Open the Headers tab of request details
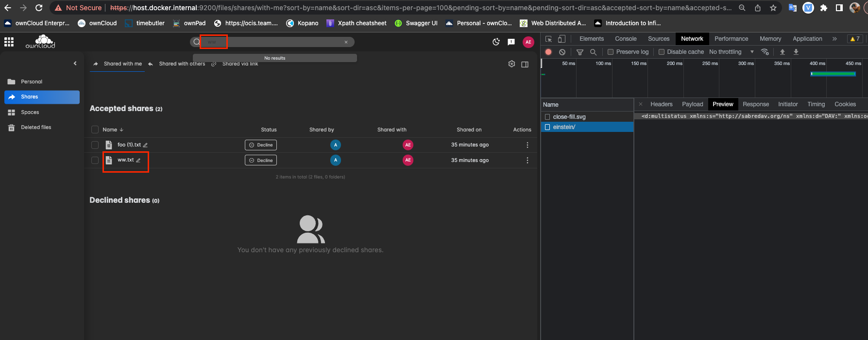The width and height of the screenshot is (868, 340). (x=662, y=104)
